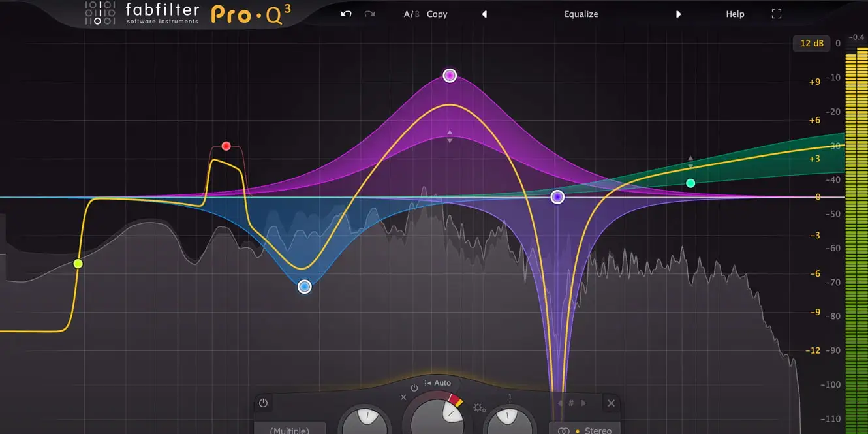Open the Equalize preset menu
868x434 pixels.
[581, 14]
